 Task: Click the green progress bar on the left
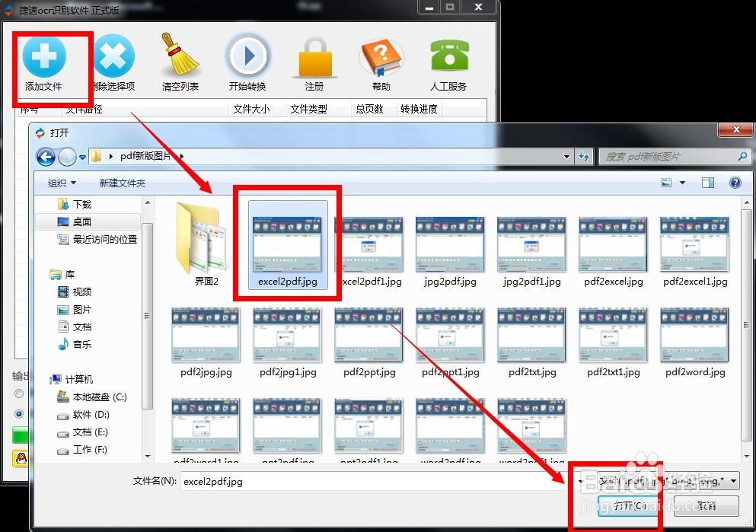pos(20,434)
